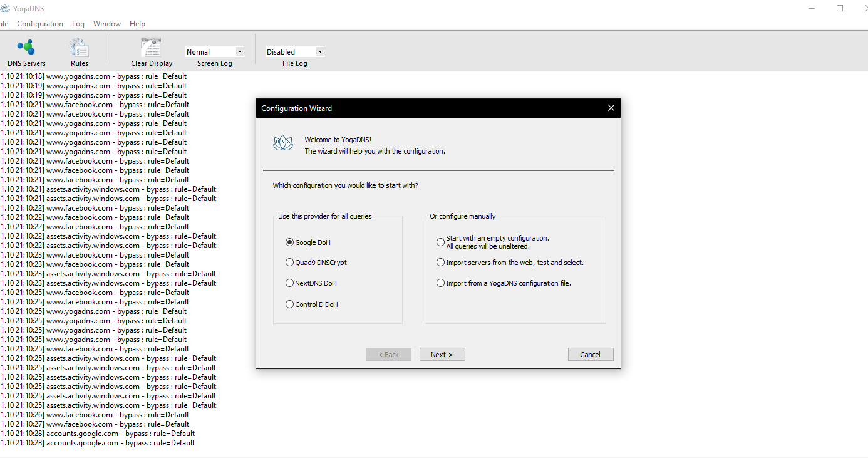
Task: Open the File menu
Action: coord(4,24)
